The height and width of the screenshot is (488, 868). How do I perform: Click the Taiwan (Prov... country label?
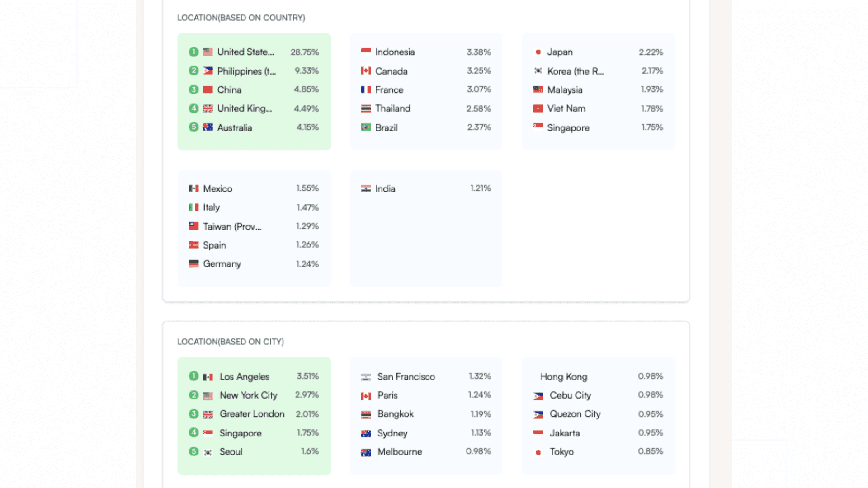[x=232, y=226]
